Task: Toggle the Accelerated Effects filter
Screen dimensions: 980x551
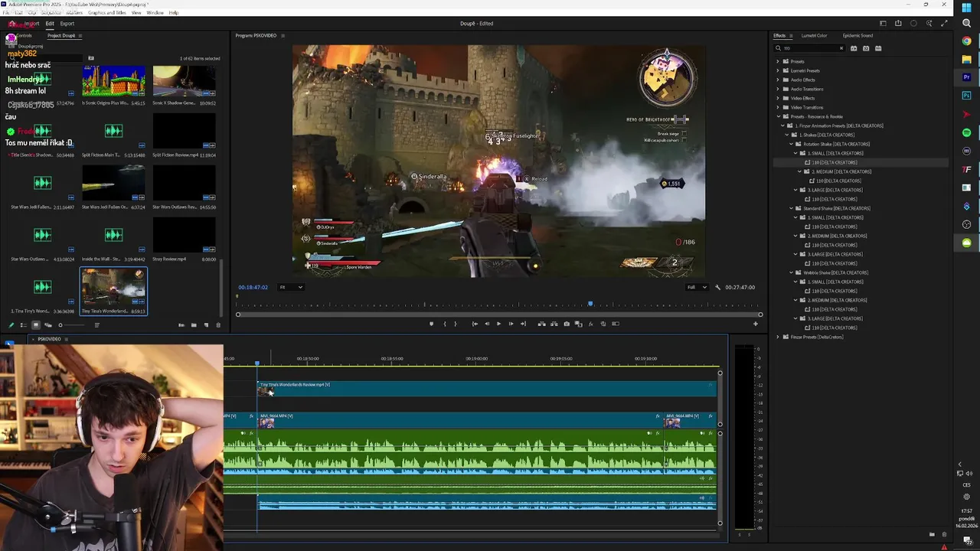Action: (x=854, y=48)
